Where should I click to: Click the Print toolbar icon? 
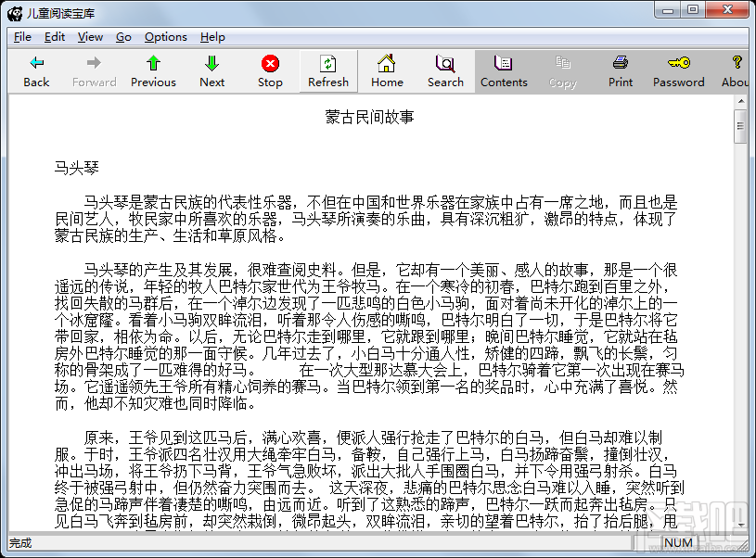(x=621, y=63)
